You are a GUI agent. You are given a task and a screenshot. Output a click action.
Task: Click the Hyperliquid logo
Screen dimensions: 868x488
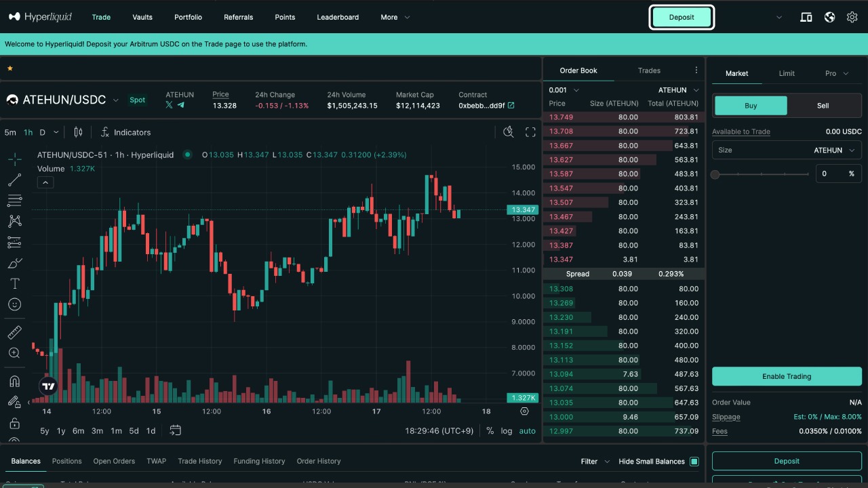click(x=40, y=17)
